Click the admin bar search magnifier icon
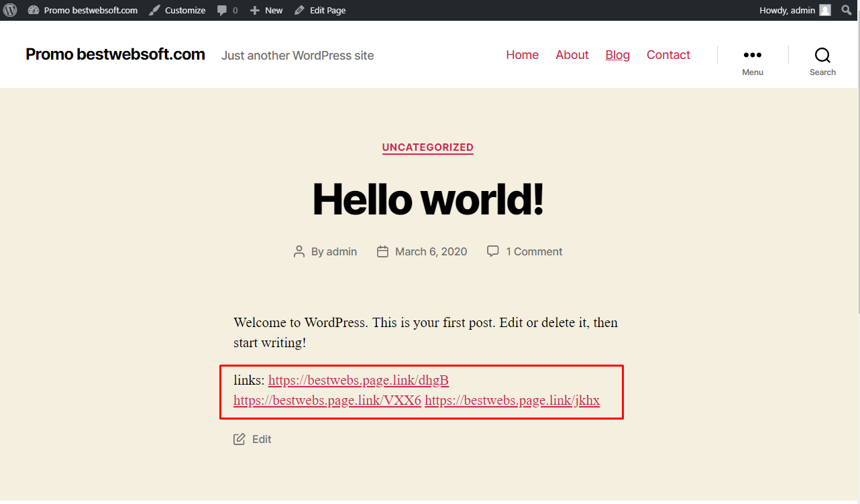 [x=847, y=10]
